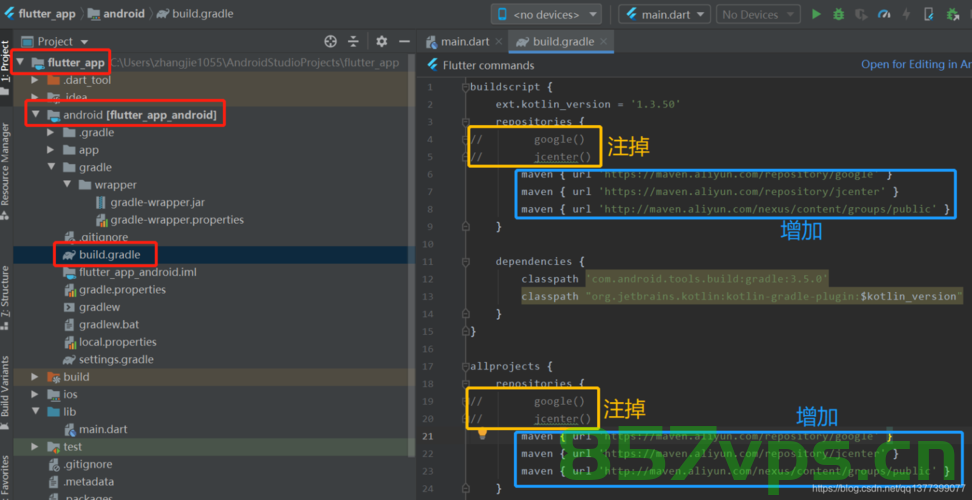
Task: Select gradle.properties in the project tree
Action: click(122, 290)
